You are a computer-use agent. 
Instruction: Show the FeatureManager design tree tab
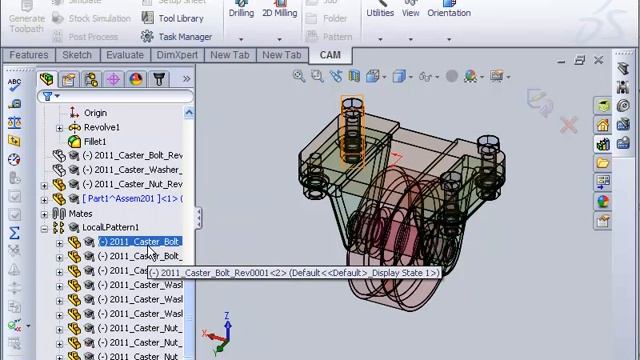pyautogui.click(x=47, y=79)
